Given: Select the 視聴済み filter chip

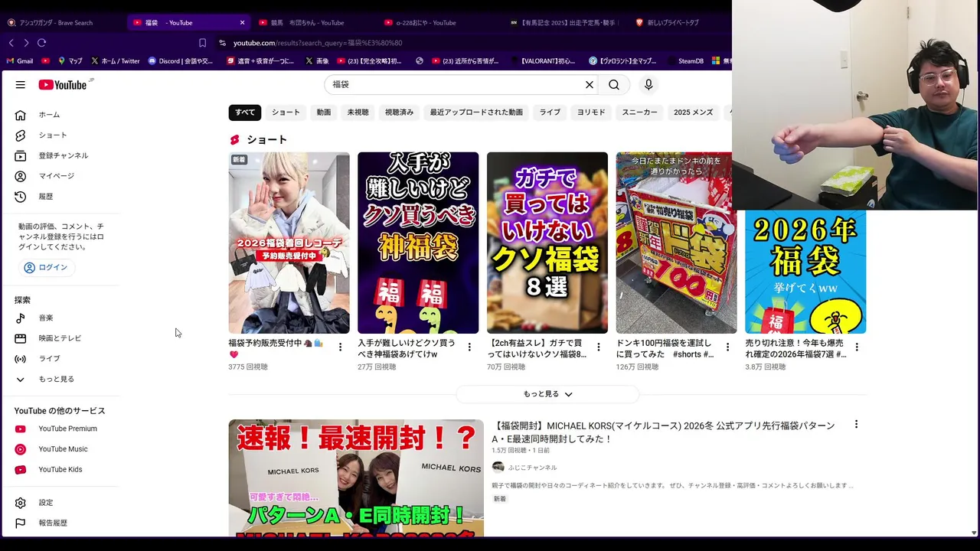Looking at the screenshot, I should pos(399,112).
